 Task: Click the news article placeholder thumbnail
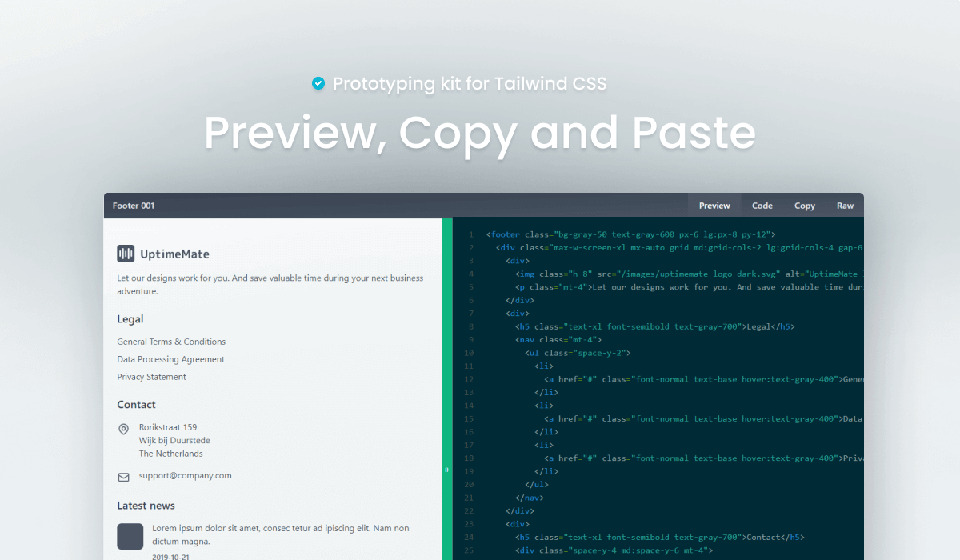click(x=130, y=536)
